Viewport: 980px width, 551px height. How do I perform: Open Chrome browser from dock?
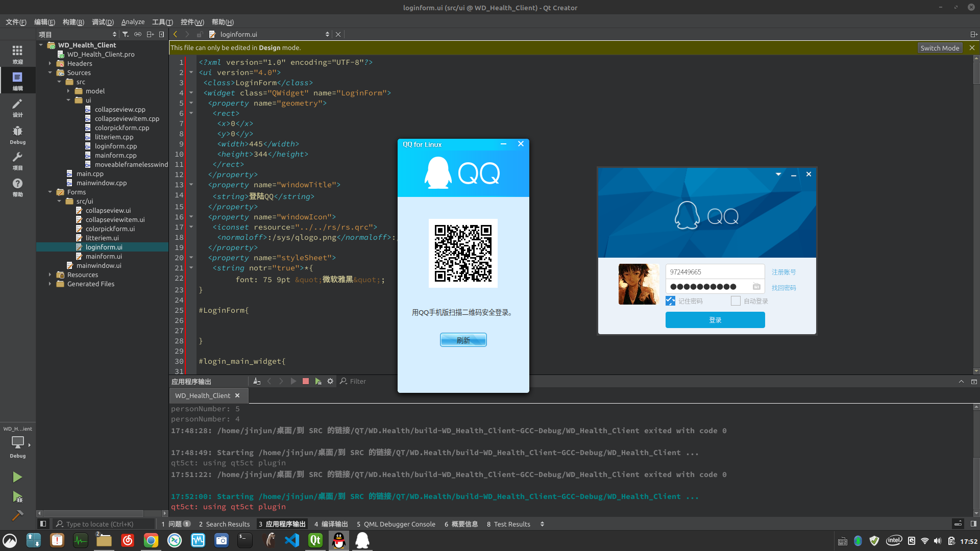tap(151, 540)
